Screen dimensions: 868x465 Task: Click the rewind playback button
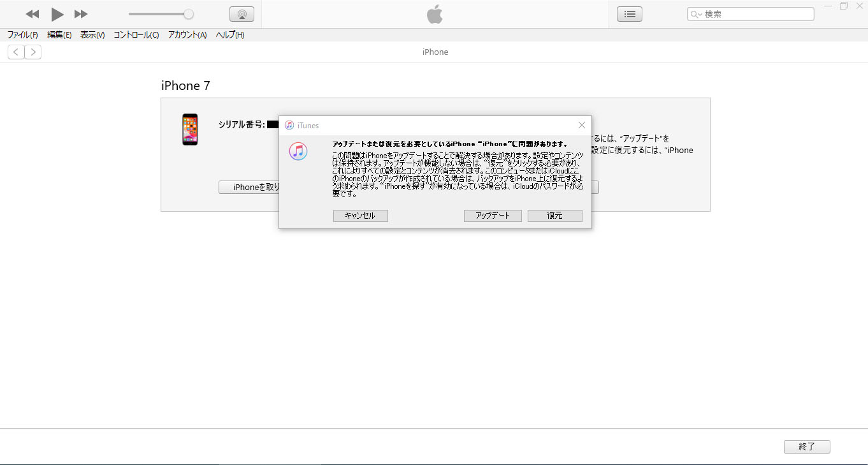[33, 14]
